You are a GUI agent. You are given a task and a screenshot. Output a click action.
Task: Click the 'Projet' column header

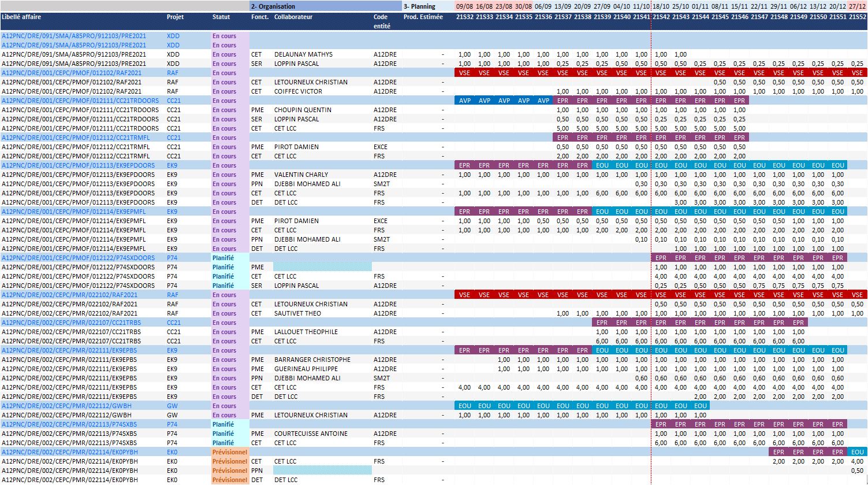[176, 17]
